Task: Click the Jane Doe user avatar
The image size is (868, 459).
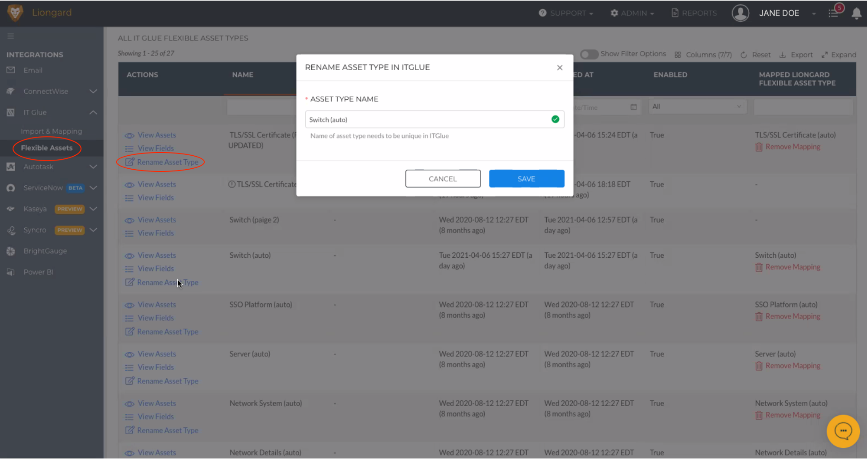Action: click(x=741, y=13)
